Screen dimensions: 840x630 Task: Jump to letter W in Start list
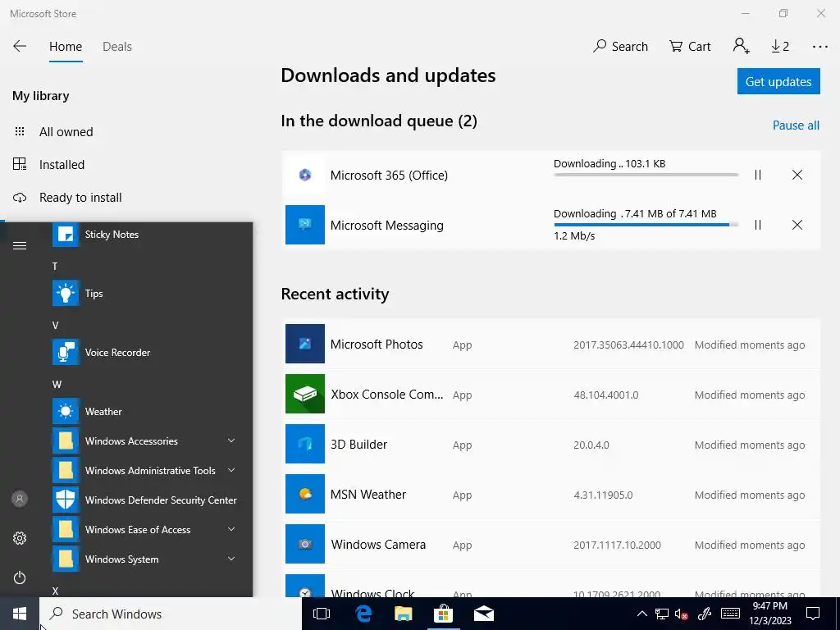point(57,384)
